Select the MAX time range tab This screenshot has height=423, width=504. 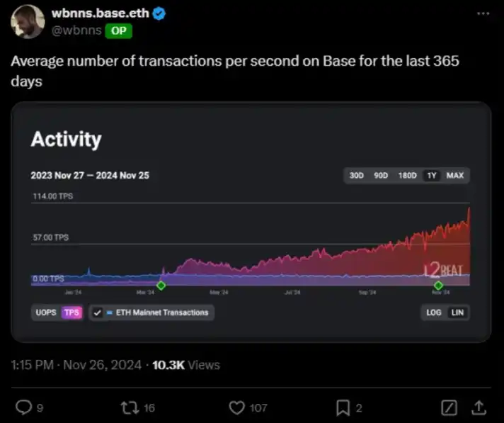455,176
